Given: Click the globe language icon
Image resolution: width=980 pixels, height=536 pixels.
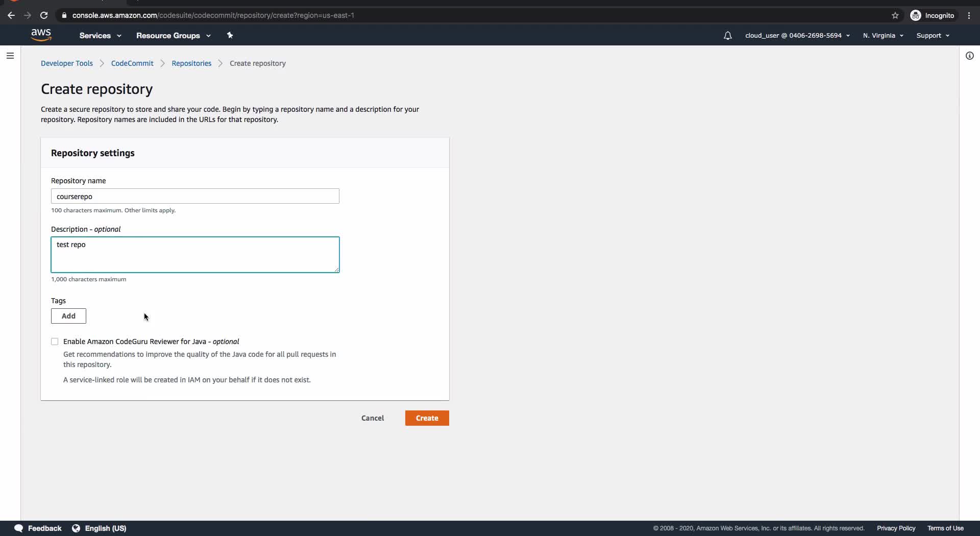Looking at the screenshot, I should point(76,528).
